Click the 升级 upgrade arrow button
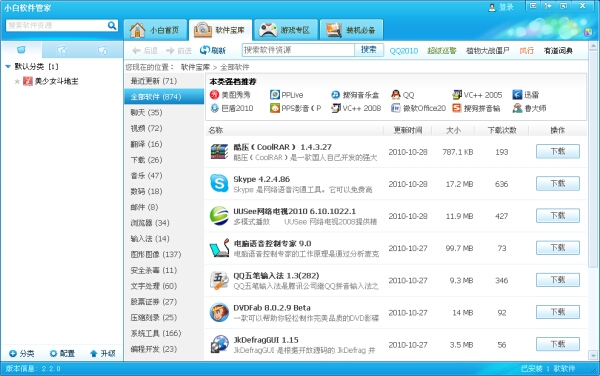Screen dimensions: 600x376 click(x=103, y=353)
